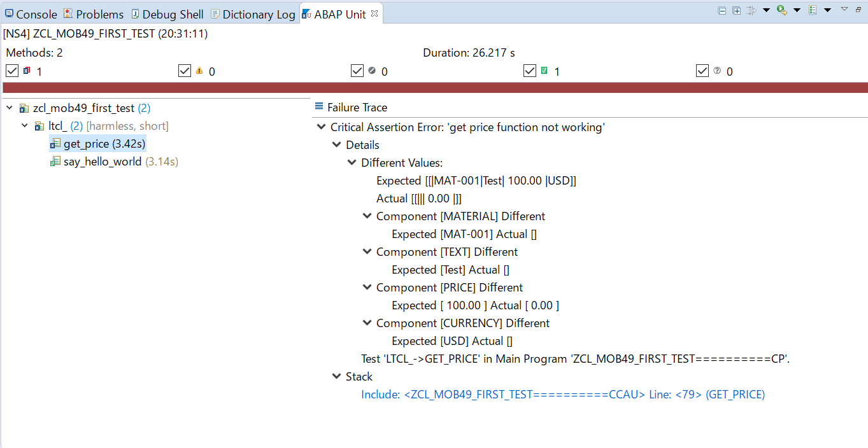Screen dimensions: 868x448
Task: Rerun the ABAP unit tests
Action: click(x=782, y=10)
